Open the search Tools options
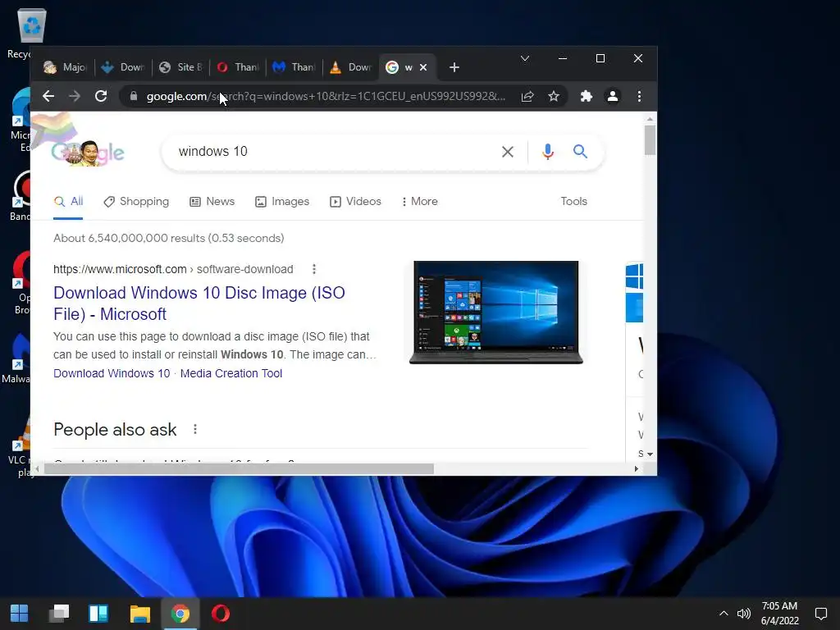Screen dimensions: 840x630 (x=573, y=202)
